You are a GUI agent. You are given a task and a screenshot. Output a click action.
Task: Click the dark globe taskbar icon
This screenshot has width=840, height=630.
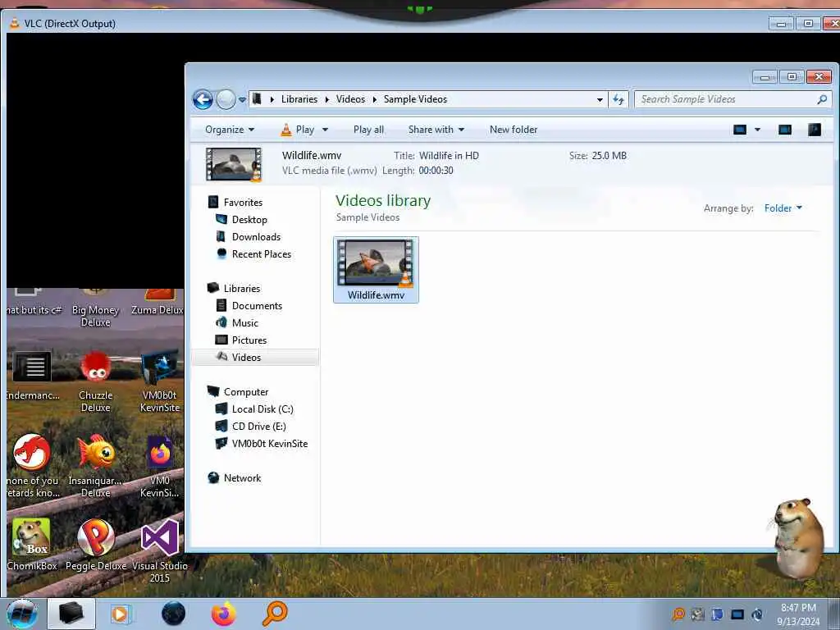[174, 614]
